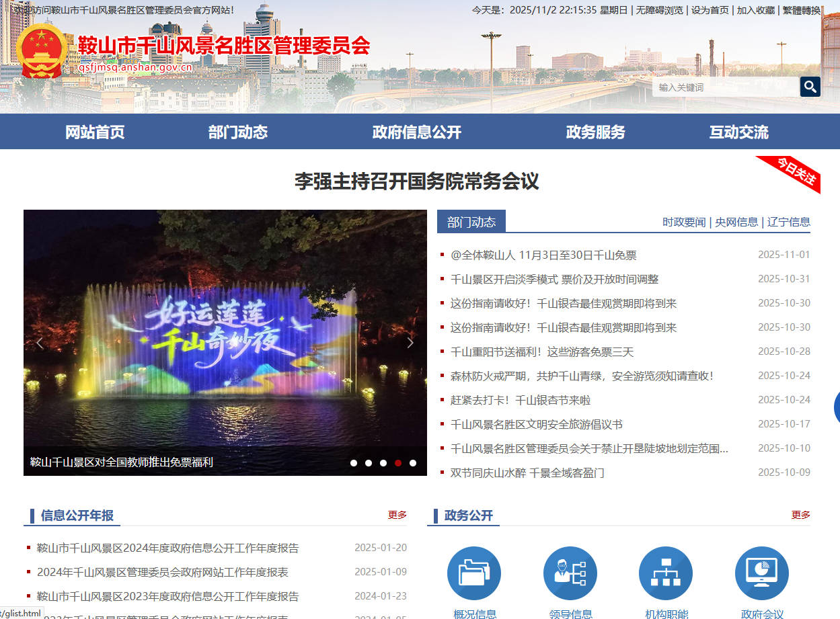Switch to 辽宁信息 tab
This screenshot has width=840, height=619.
point(788,222)
